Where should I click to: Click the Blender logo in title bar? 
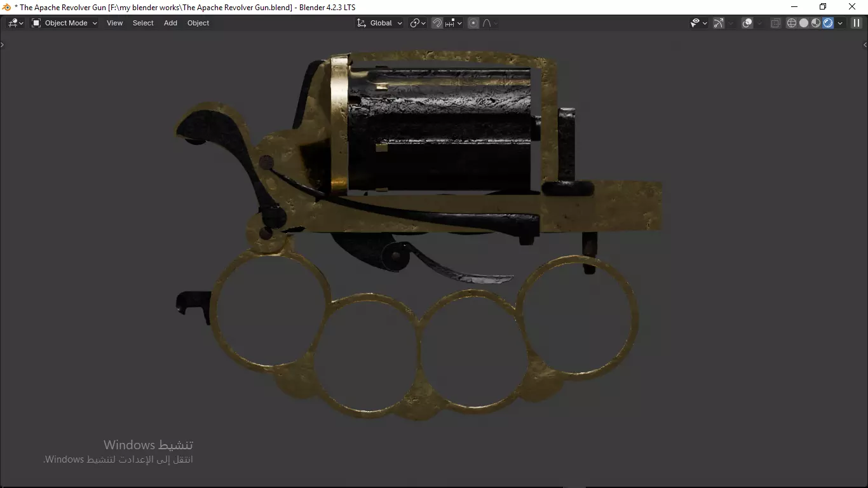(x=7, y=7)
